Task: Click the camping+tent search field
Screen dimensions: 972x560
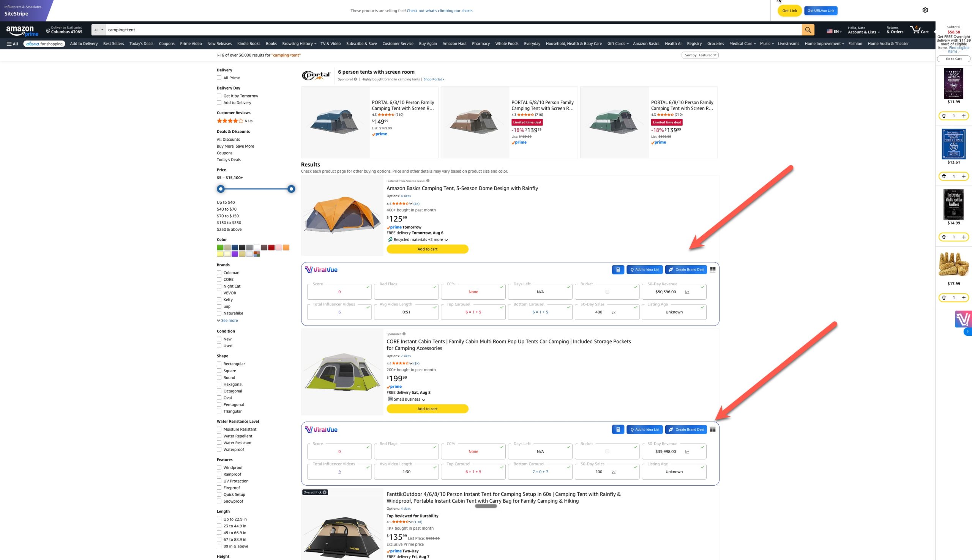Action: coord(454,30)
